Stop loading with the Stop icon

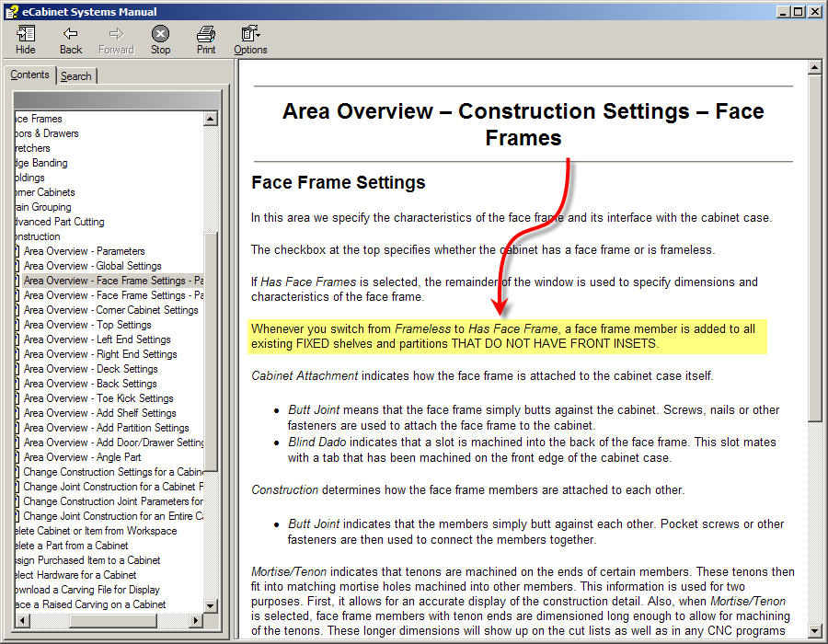click(160, 40)
